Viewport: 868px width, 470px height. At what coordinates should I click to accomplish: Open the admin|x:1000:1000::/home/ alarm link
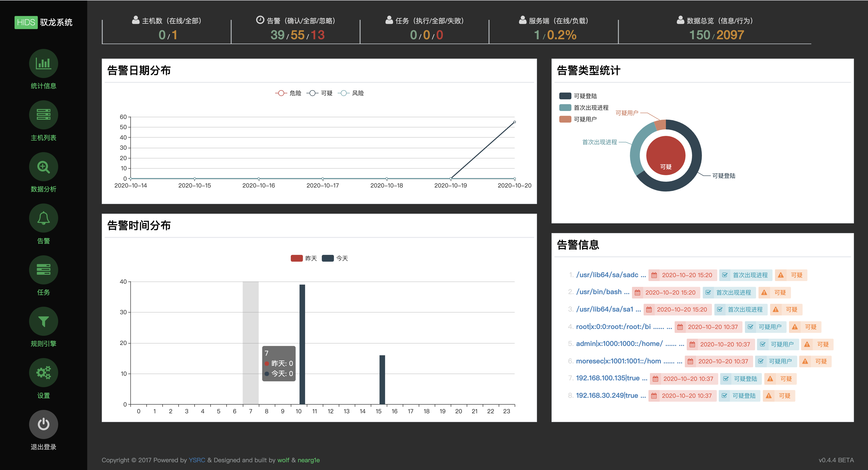[630, 344]
